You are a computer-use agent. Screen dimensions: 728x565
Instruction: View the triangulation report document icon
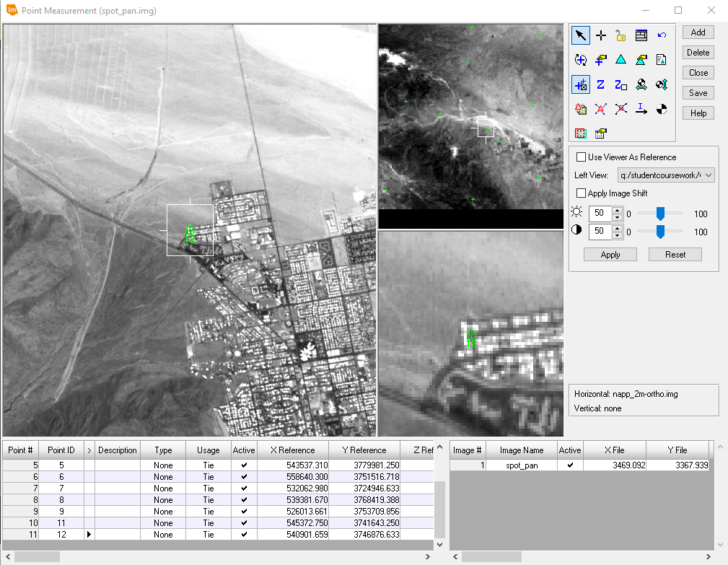coord(661,60)
